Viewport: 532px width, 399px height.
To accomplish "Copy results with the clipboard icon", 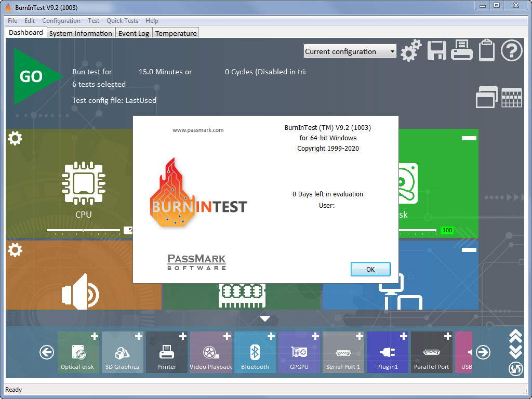I will pyautogui.click(x=486, y=50).
